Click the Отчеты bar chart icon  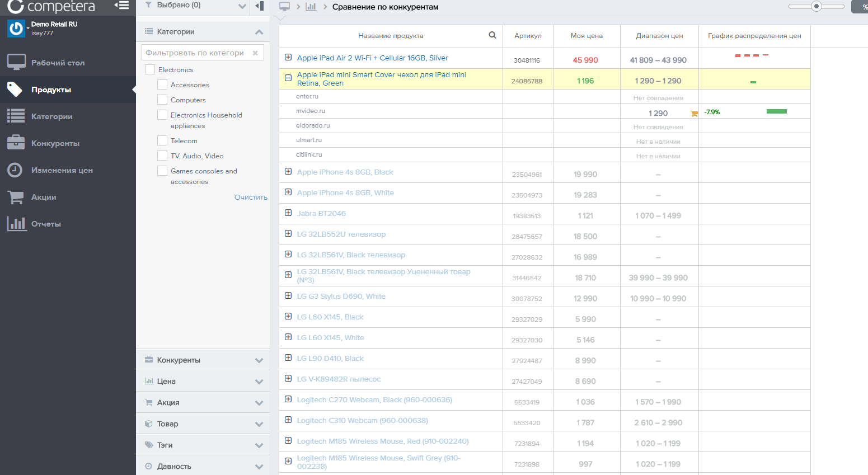point(16,223)
